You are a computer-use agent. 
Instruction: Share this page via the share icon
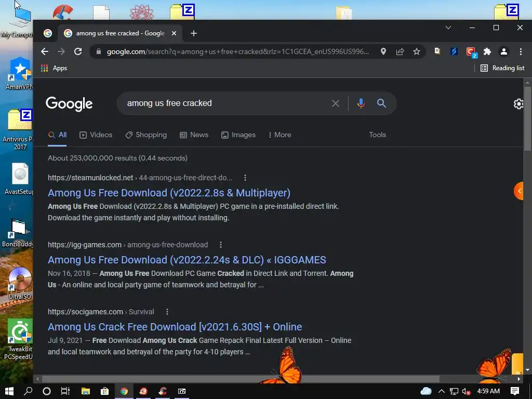click(400, 51)
